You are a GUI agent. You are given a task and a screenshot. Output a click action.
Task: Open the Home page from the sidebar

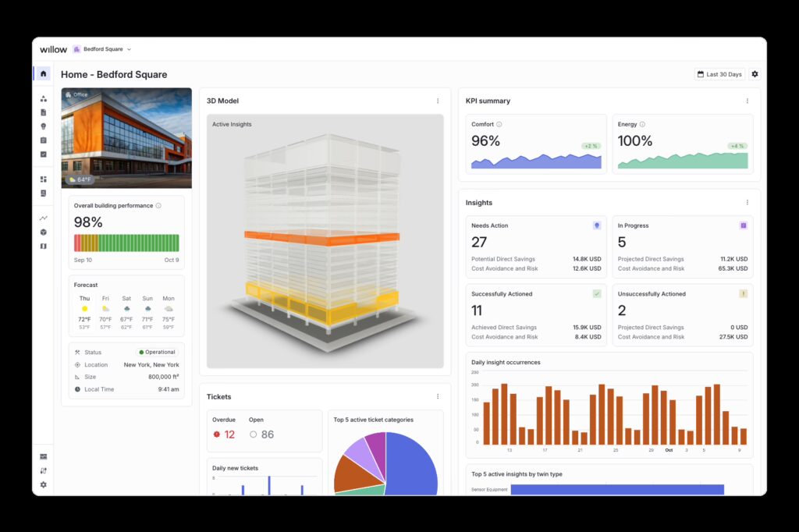[44, 74]
